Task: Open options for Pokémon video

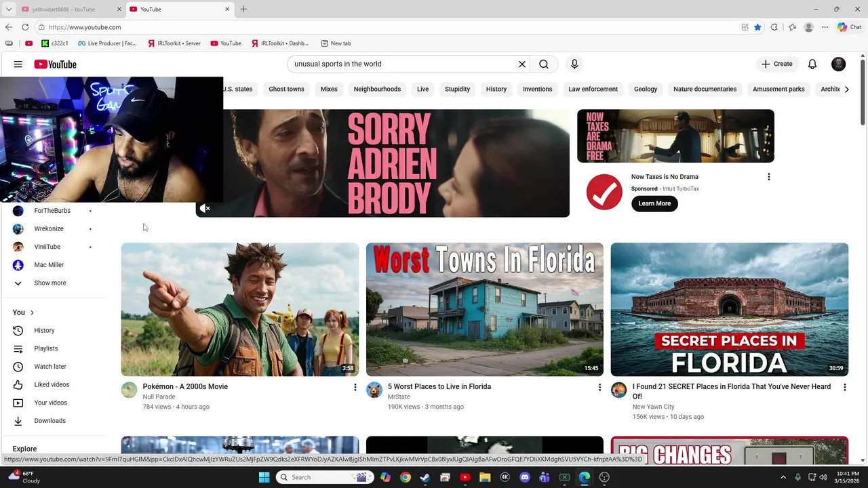Action: pos(355,387)
